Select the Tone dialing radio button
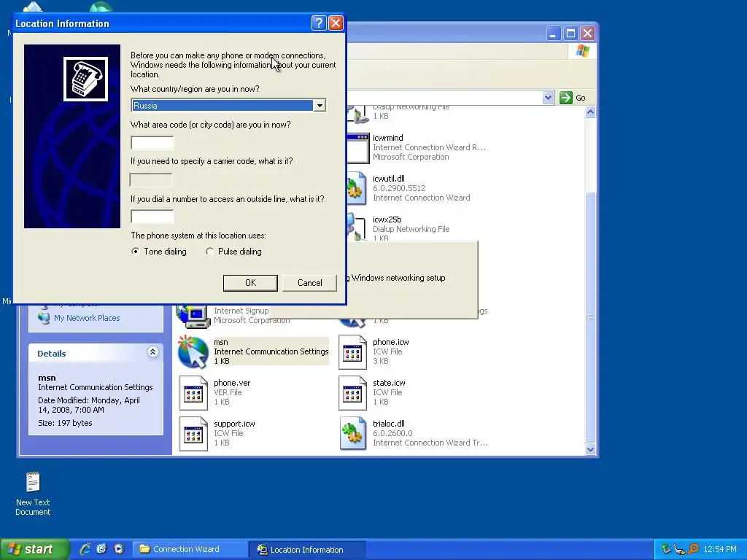 click(x=135, y=252)
